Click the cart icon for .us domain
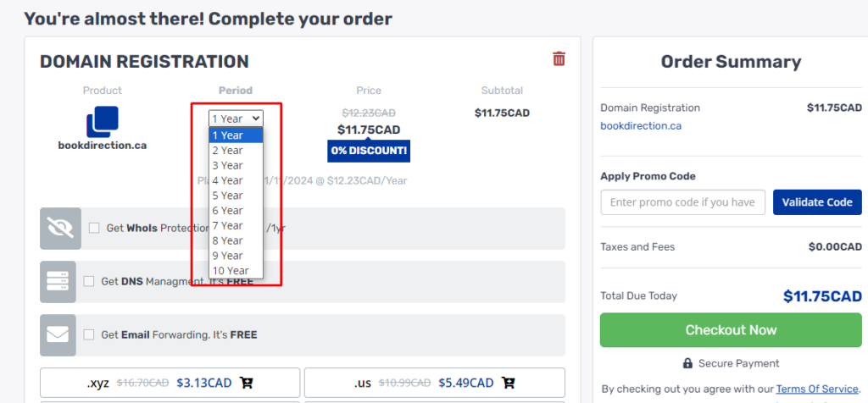This screenshot has height=403, width=868. pyautogui.click(x=509, y=383)
